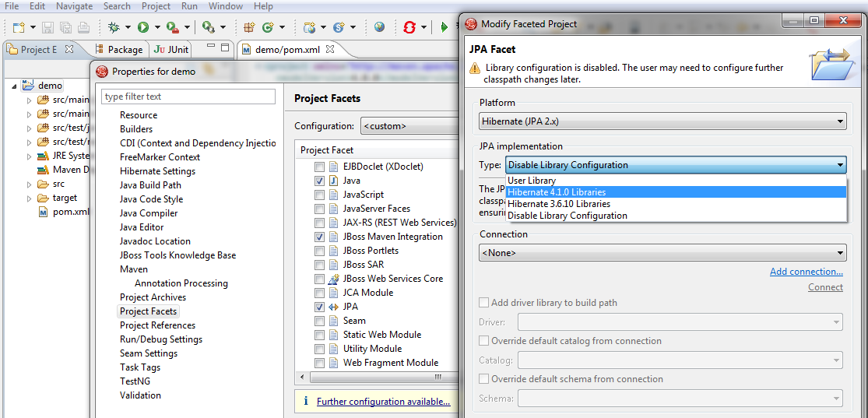Open the Web Browser globe icon
868x418 pixels.
tap(379, 26)
